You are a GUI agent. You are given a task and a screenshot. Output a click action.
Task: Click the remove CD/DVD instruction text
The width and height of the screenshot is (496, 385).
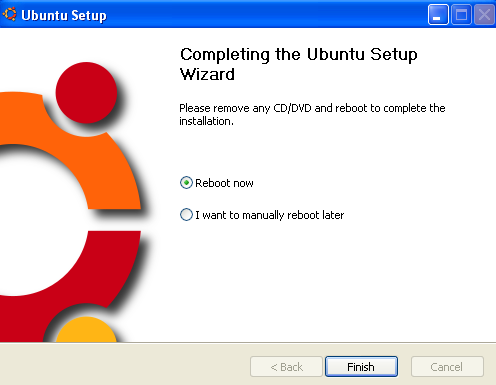point(312,114)
